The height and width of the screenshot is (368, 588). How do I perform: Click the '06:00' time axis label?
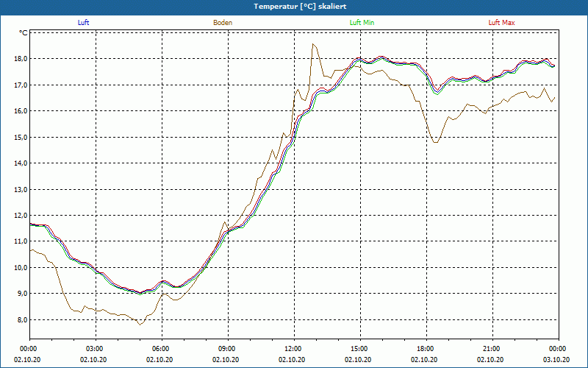point(162,349)
